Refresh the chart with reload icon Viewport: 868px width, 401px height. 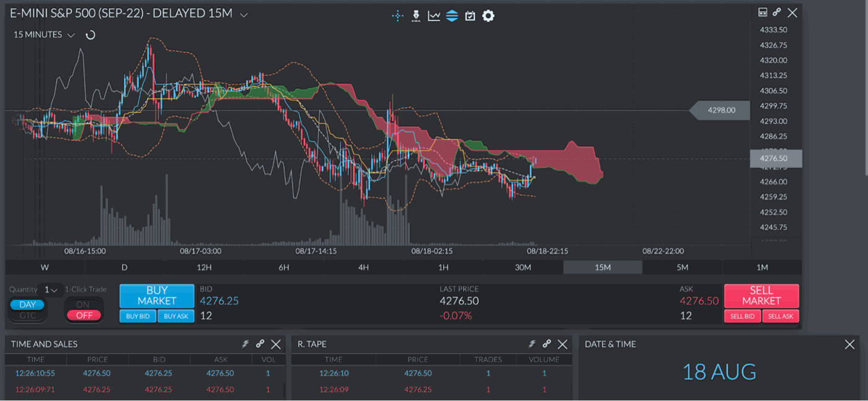(x=91, y=35)
